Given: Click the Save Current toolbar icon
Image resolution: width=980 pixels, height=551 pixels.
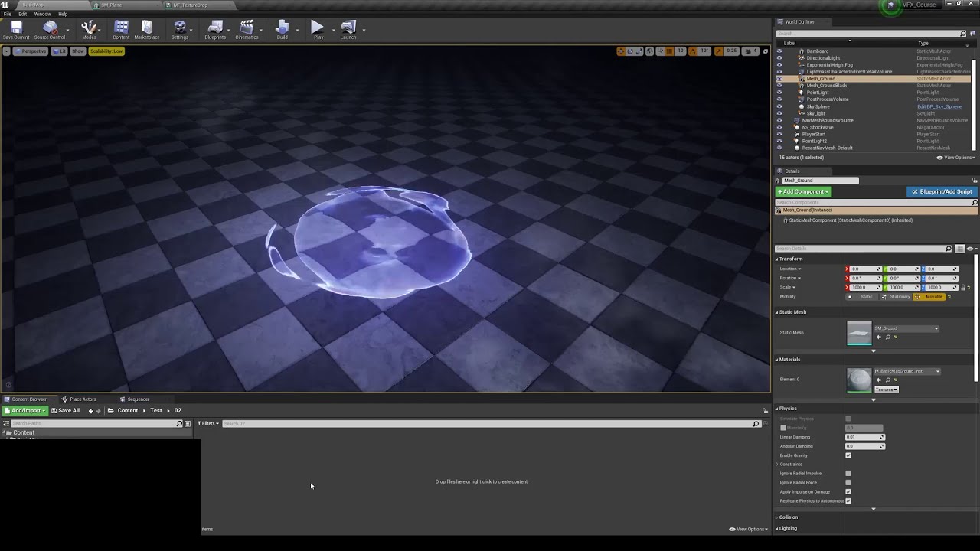Looking at the screenshot, I should pos(16,30).
